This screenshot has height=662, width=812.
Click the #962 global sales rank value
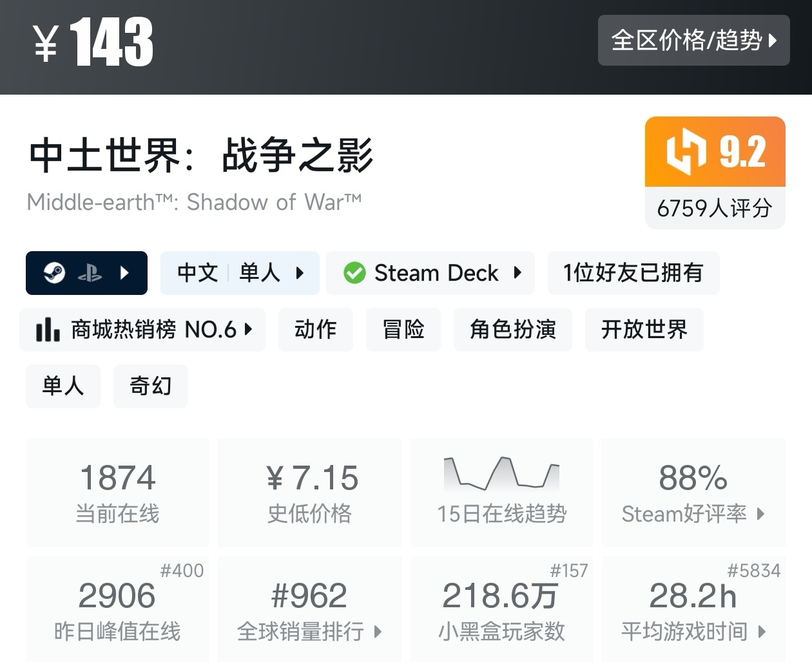click(309, 596)
